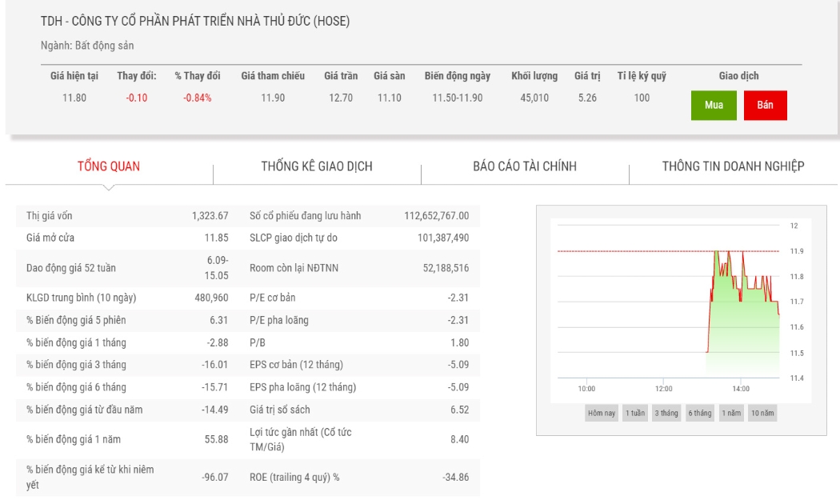Screen dimensions: 840x504
Task: Click the Giá trị value 5.26
Action: (587, 98)
